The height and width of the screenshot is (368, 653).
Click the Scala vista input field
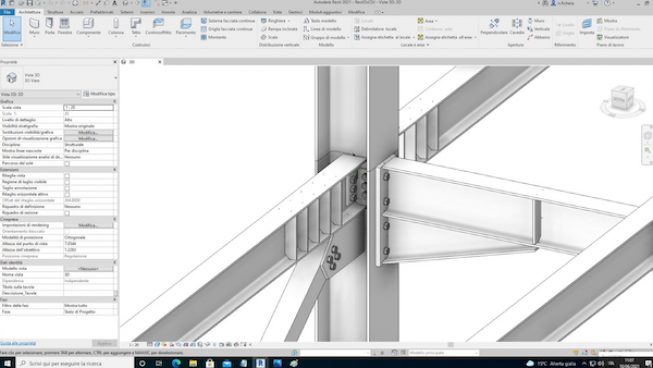[x=88, y=107]
